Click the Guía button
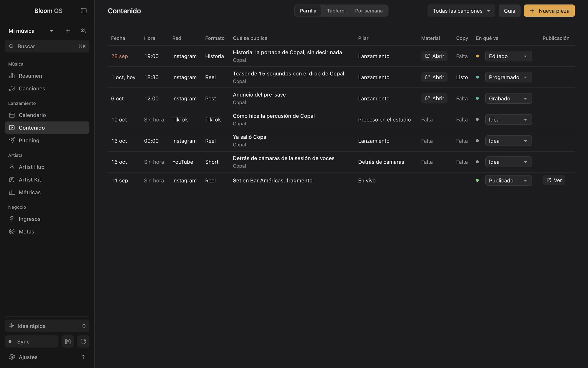 pyautogui.click(x=510, y=11)
